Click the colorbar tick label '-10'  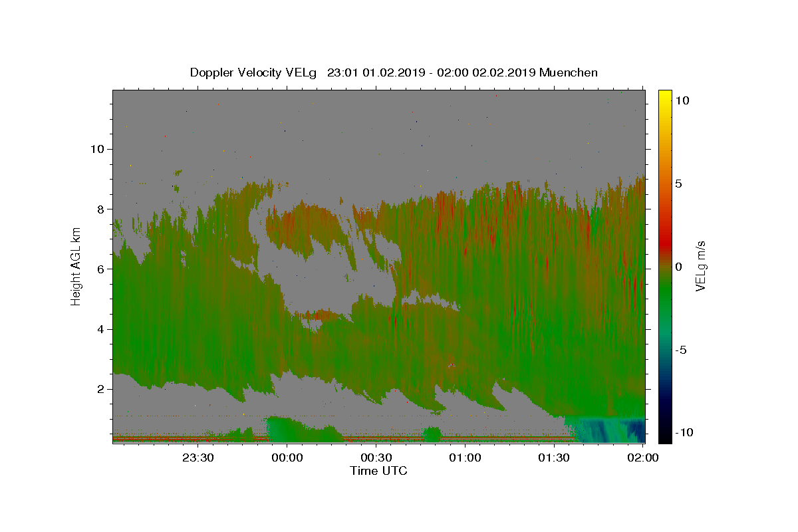coord(684,432)
